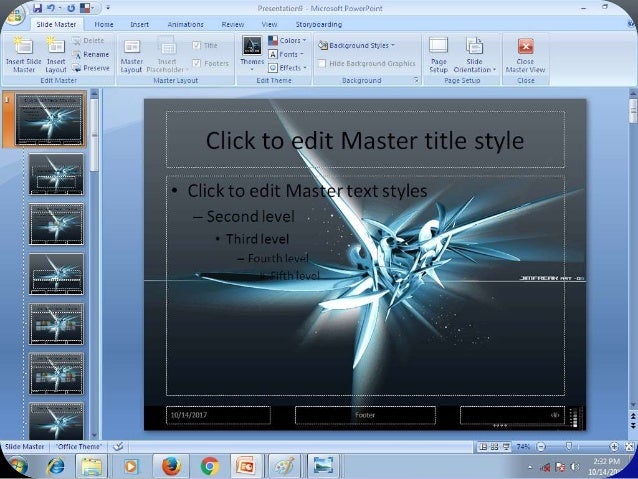
Task: Switch to Slide Sorter view icon
Action: (494, 447)
